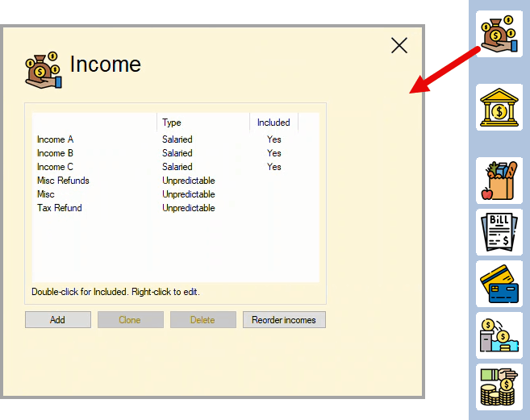Click the Included column header

pyautogui.click(x=273, y=123)
